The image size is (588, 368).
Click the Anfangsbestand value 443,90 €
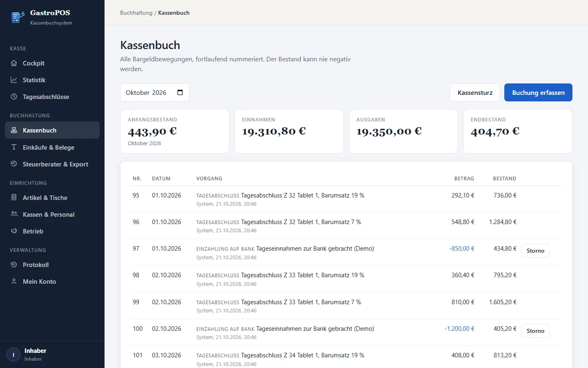[x=152, y=131]
